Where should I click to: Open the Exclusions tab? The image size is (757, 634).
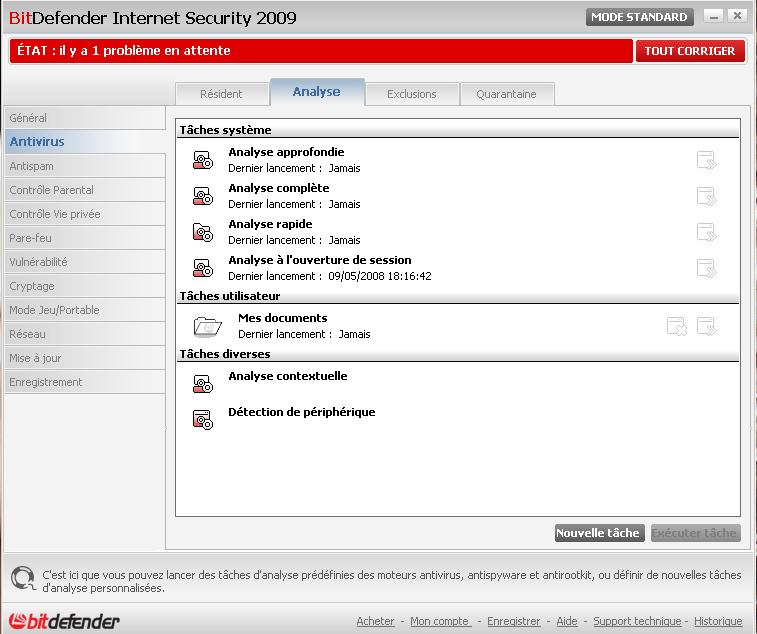click(x=412, y=94)
